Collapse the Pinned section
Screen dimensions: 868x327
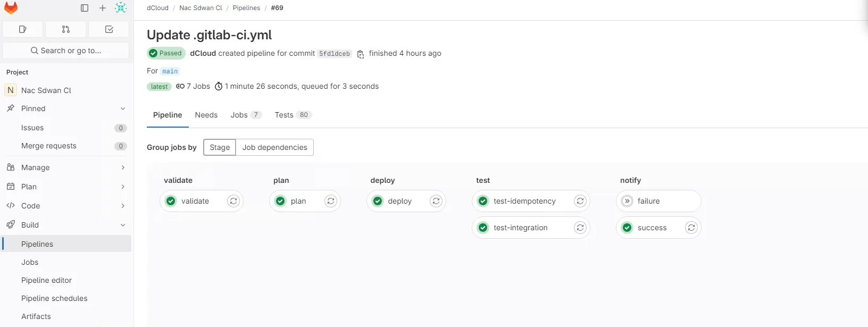(123, 108)
